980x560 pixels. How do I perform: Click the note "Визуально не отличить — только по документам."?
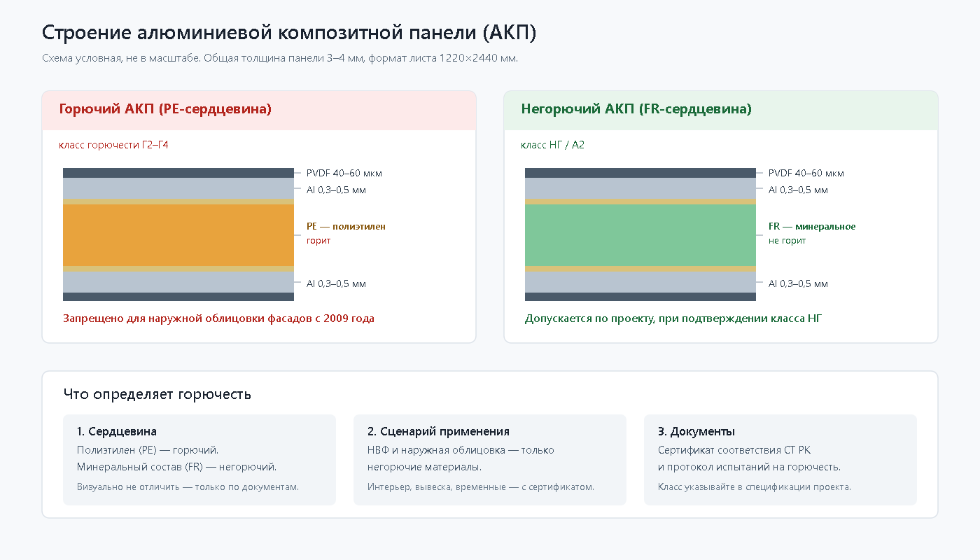coord(188,486)
